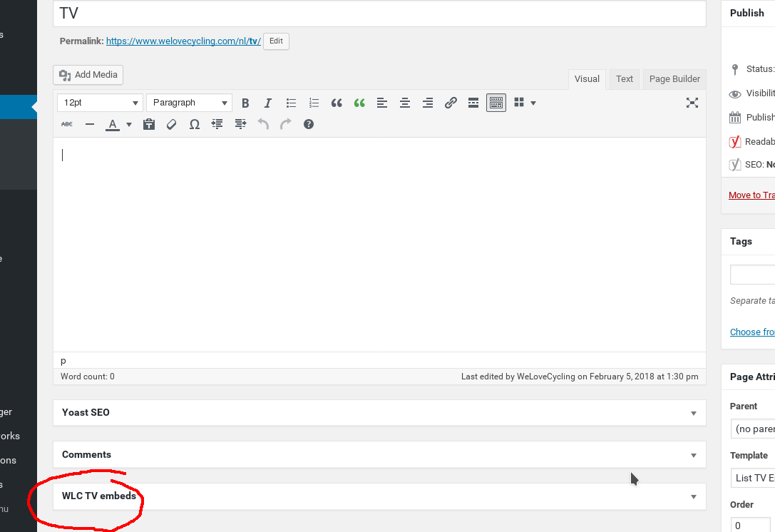The image size is (775, 532).
Task: Toggle the toolbar kitchen sink button
Action: pos(496,103)
